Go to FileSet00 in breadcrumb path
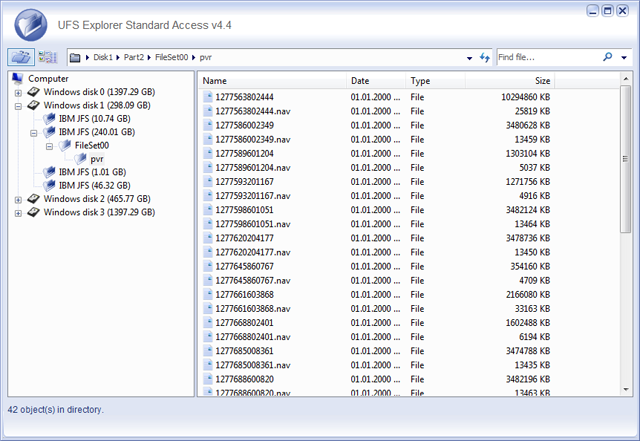The image size is (640, 441). [x=171, y=57]
